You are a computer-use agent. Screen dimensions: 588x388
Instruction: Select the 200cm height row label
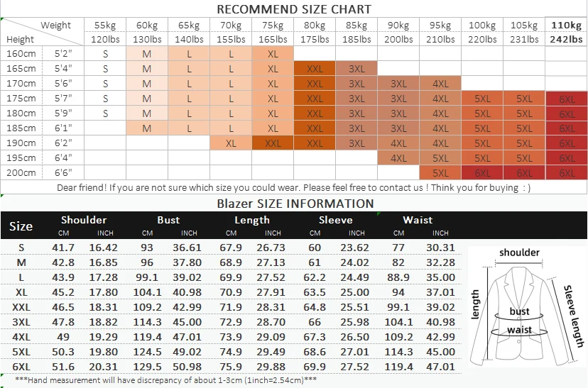21,173
